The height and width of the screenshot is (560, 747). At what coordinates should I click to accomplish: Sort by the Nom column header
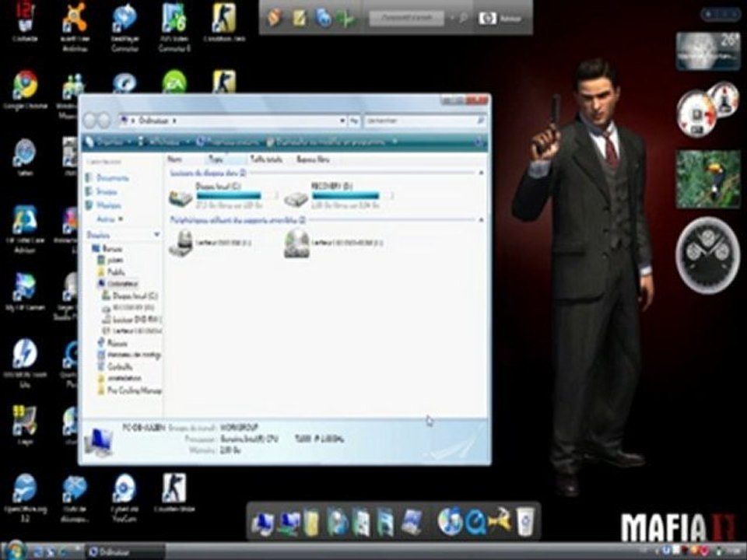pyautogui.click(x=175, y=159)
